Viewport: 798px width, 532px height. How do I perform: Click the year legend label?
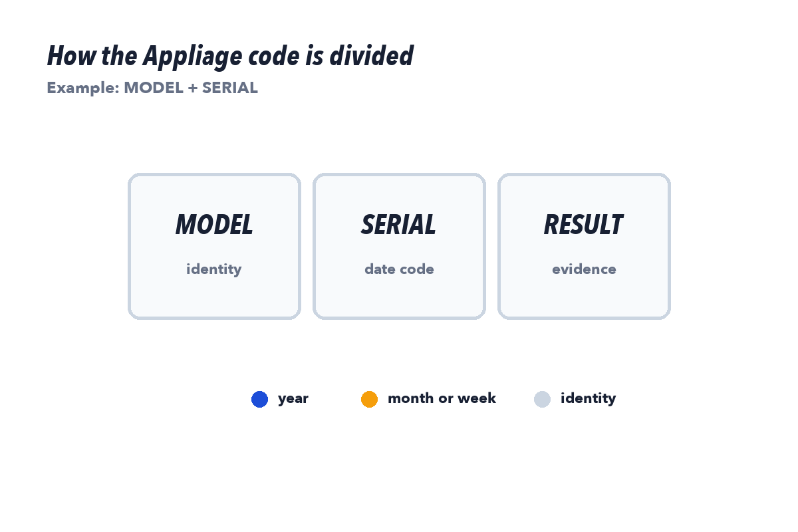click(293, 398)
